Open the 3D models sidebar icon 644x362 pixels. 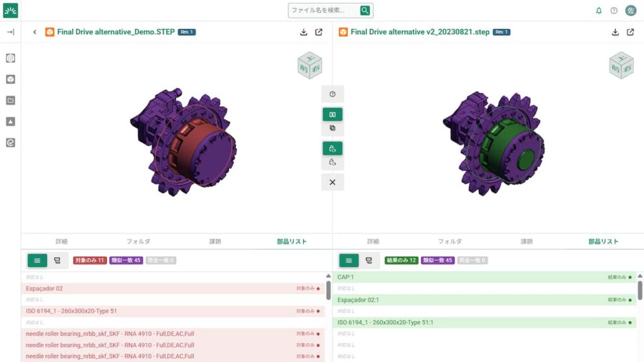11,58
